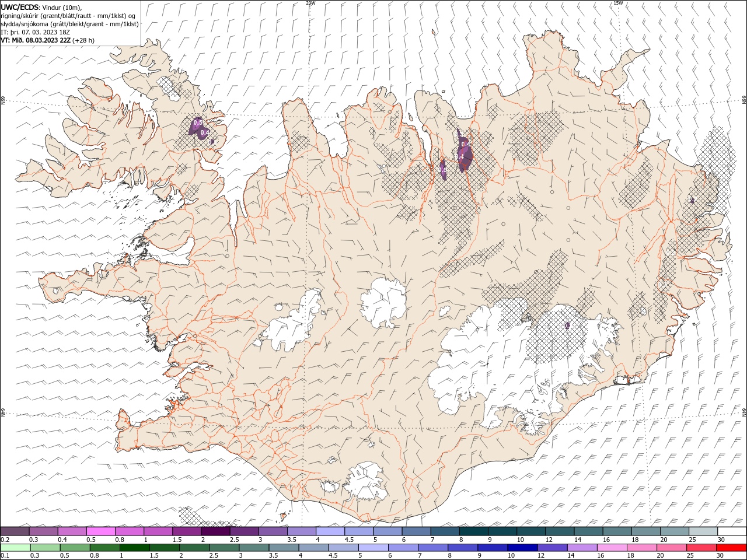Viewport: 747px width, 560px height.
Task: Click the 2.5 swatch in lower legend row
Action: pos(224,548)
